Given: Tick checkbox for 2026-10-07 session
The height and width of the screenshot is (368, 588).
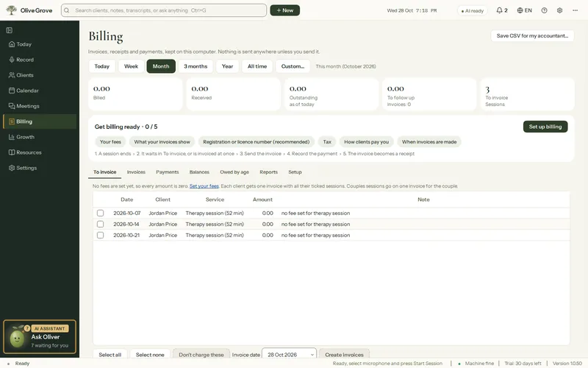Looking at the screenshot, I should [100, 213].
